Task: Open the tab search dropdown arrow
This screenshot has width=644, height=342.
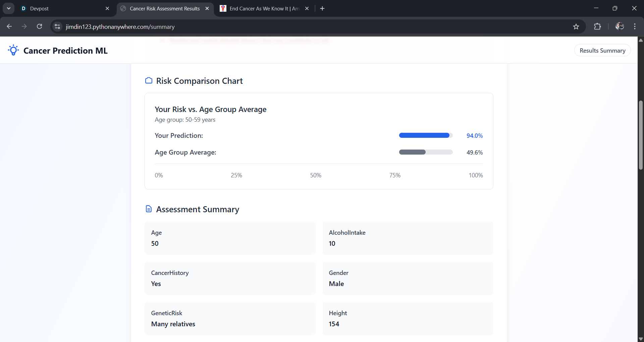Action: (9, 8)
